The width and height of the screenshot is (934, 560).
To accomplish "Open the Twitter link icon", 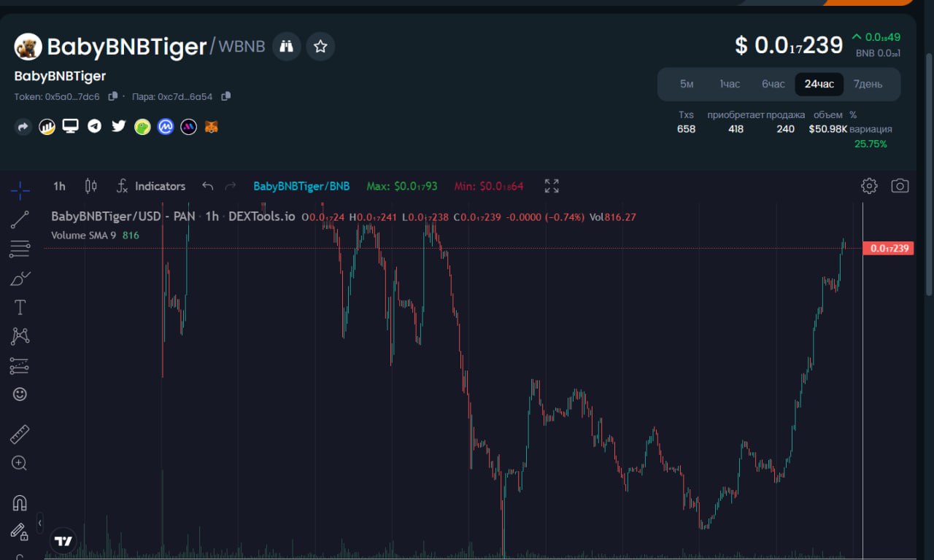I will (118, 126).
